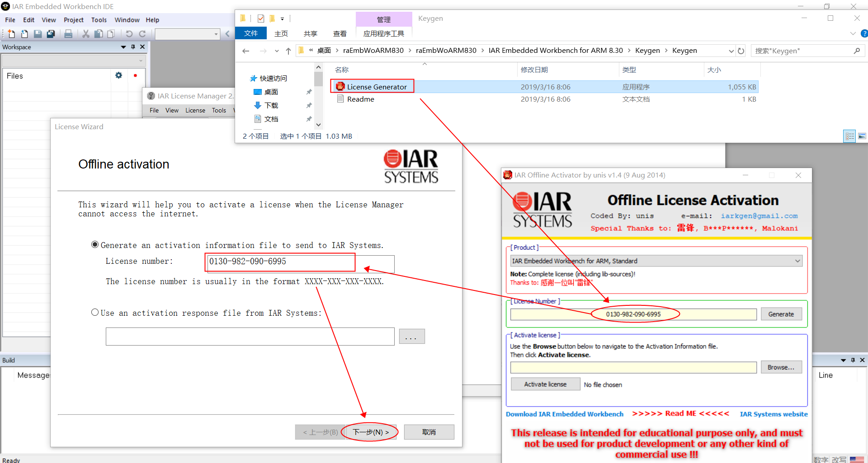Click new folder icon in Explorer title bar
This screenshot has width=868, height=463.
pos(272,19)
